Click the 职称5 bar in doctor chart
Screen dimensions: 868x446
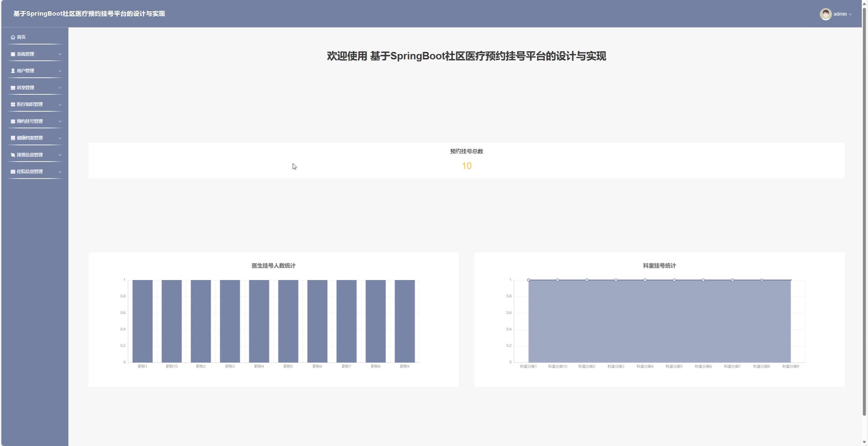point(288,321)
